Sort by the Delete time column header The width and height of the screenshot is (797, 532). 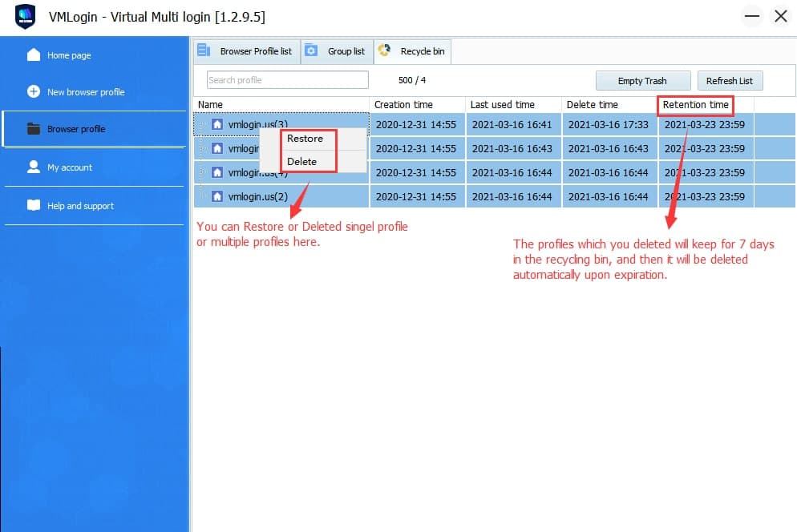[x=592, y=105]
